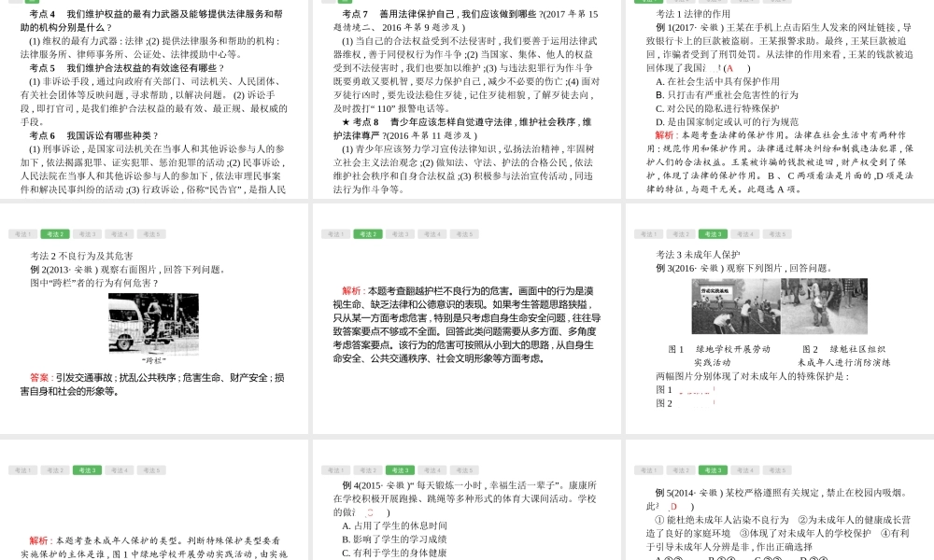Open the 考法3 未成年人保护 slide
Viewport: 934px width, 560px height.
pos(780,318)
